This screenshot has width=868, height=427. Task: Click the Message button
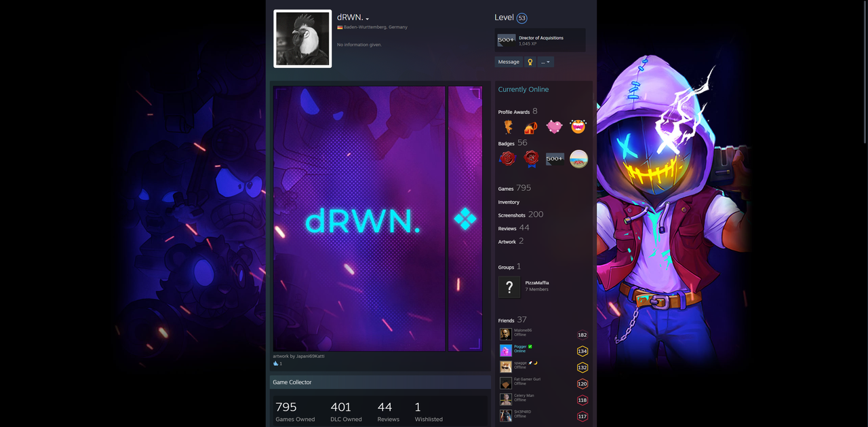pos(509,62)
